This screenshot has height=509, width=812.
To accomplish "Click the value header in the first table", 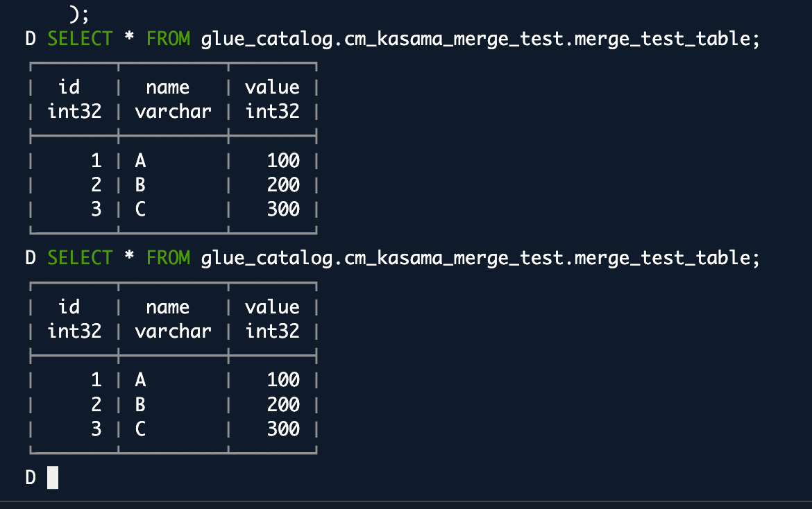I will (272, 87).
